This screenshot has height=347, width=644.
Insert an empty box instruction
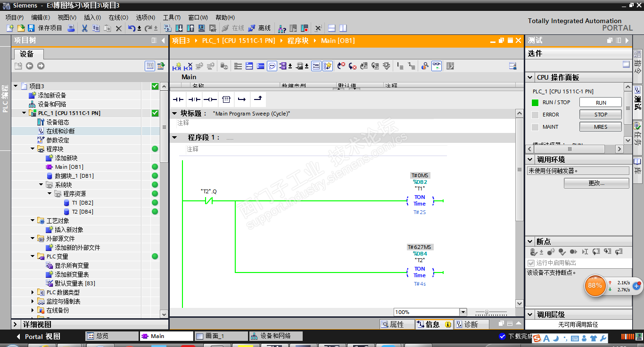(x=226, y=99)
